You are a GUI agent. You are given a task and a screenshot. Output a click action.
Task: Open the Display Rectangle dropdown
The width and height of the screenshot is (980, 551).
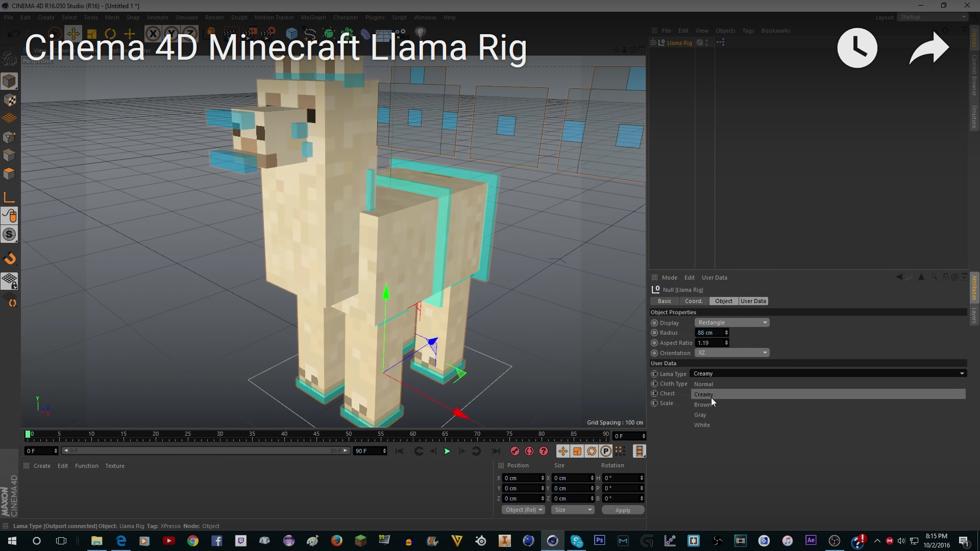point(732,322)
